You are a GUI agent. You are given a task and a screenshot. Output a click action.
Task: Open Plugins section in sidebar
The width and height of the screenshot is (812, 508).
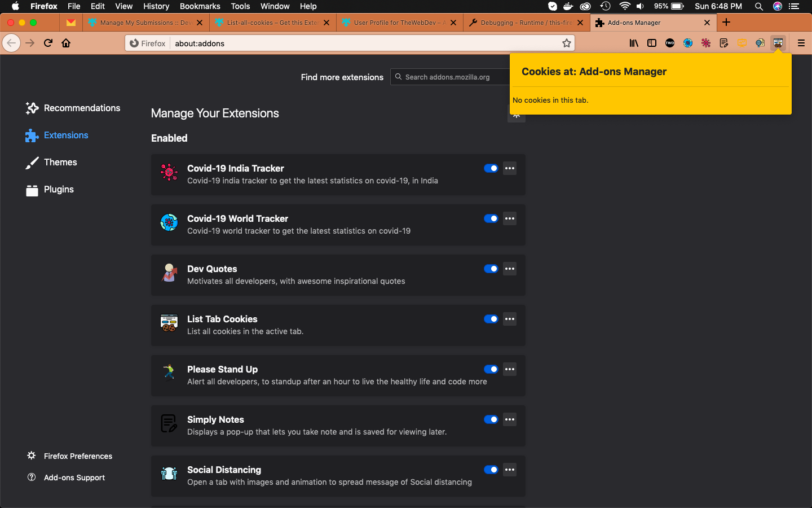(x=50, y=189)
